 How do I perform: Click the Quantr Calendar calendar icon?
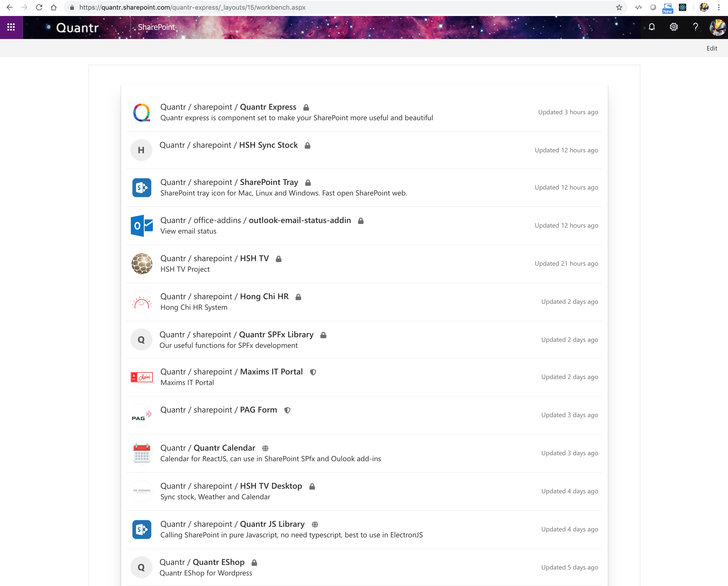(x=141, y=453)
